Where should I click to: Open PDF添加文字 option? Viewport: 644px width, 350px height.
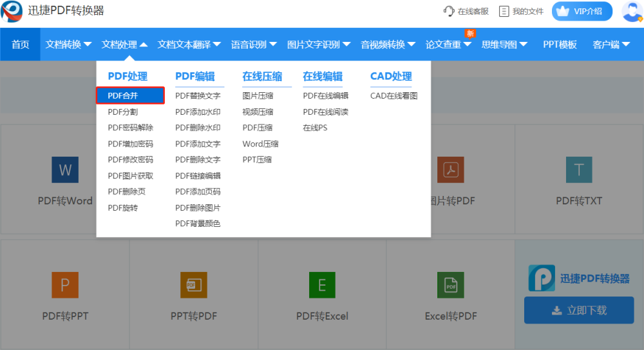(x=198, y=144)
